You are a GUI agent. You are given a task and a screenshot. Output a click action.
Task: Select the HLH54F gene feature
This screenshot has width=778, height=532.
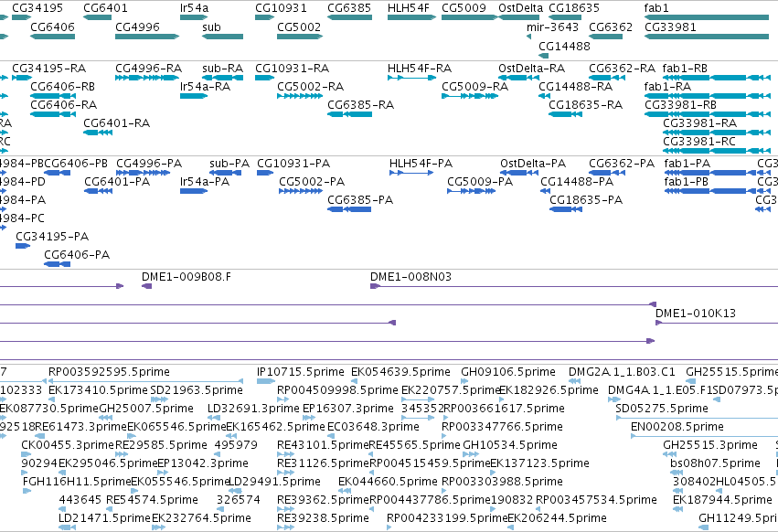(411, 17)
